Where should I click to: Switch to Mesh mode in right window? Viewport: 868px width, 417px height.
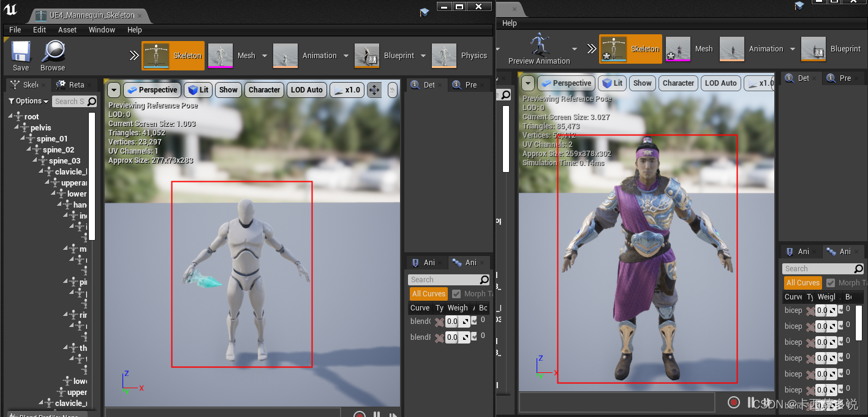[690, 49]
